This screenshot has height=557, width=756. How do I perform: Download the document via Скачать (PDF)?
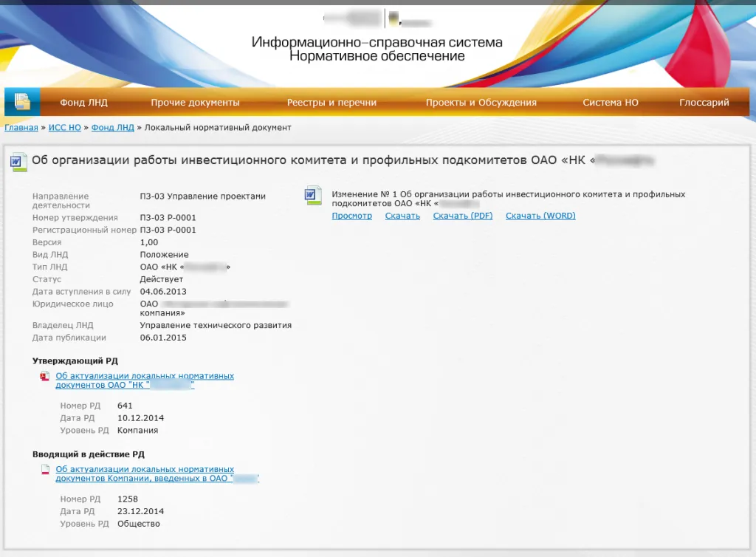pos(462,216)
